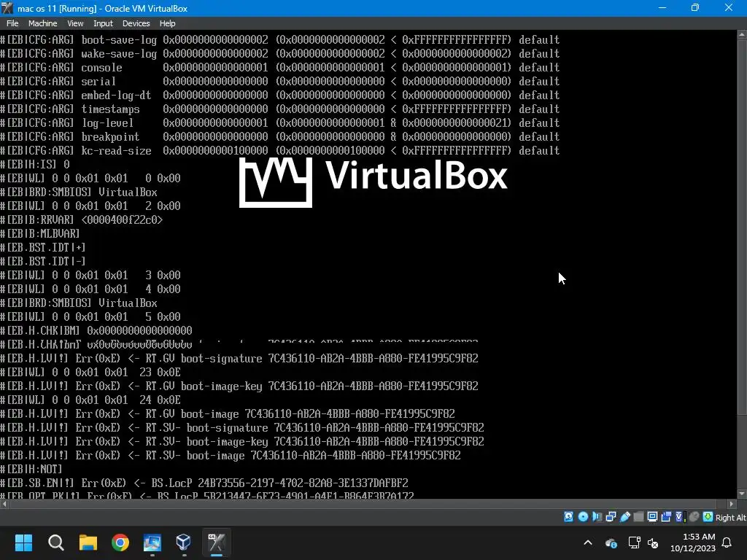Click the 'EB.SB.ENI!' BS.LocP error line

(x=204, y=483)
